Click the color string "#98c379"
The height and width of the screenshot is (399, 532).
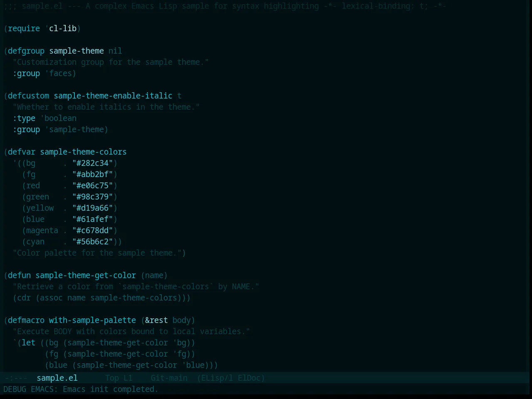pyautogui.click(x=92, y=197)
